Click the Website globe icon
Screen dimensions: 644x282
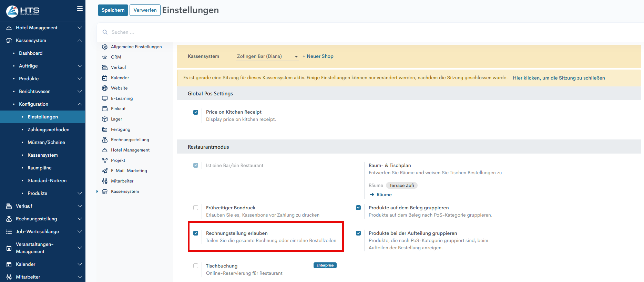pos(105,88)
